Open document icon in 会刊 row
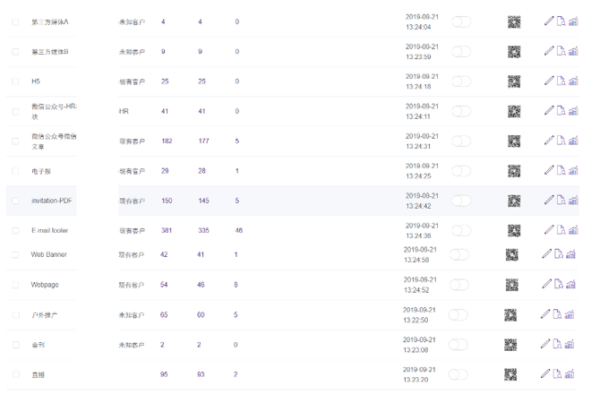The height and width of the screenshot is (394, 600). tap(557, 344)
